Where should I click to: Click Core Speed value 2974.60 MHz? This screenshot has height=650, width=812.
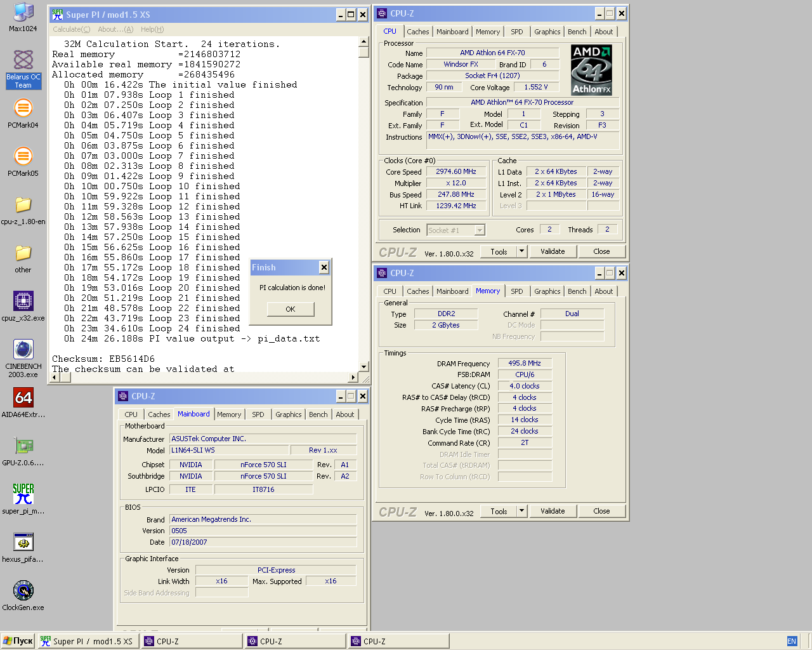(455, 171)
